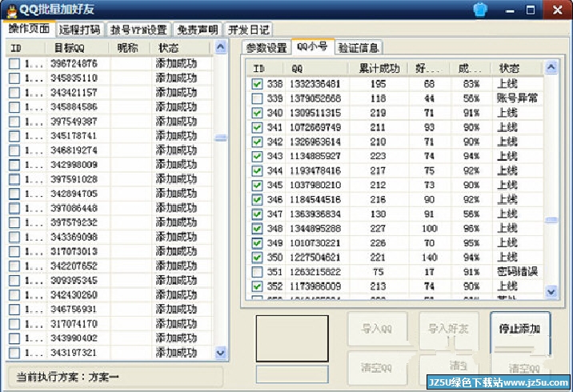Click the 状态 header in target list
The height and width of the screenshot is (392, 573).
[180, 48]
